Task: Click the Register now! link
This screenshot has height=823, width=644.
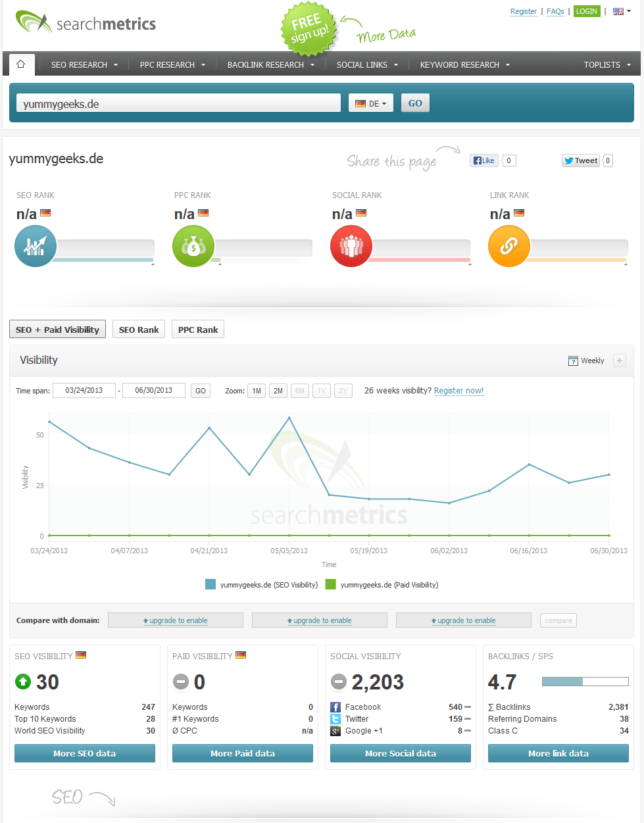Action: coord(459,391)
